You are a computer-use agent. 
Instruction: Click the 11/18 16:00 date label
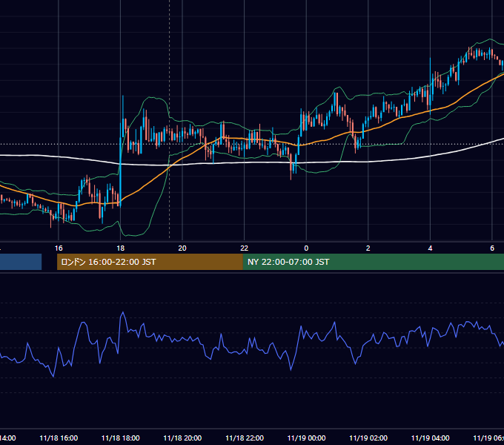(x=59, y=438)
